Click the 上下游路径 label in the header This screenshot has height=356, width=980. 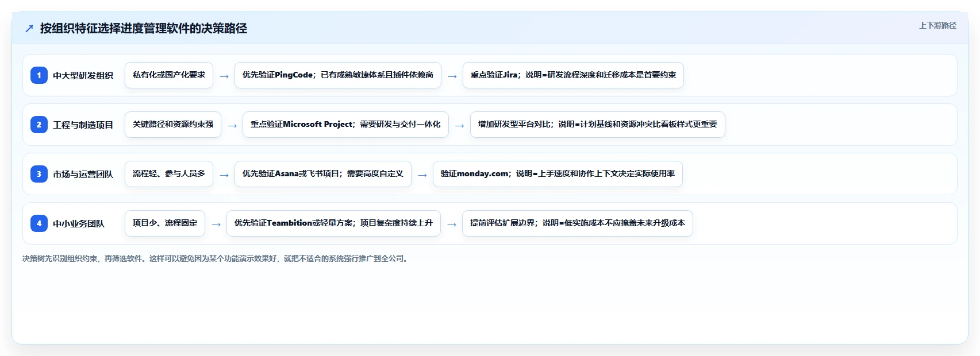(937, 25)
